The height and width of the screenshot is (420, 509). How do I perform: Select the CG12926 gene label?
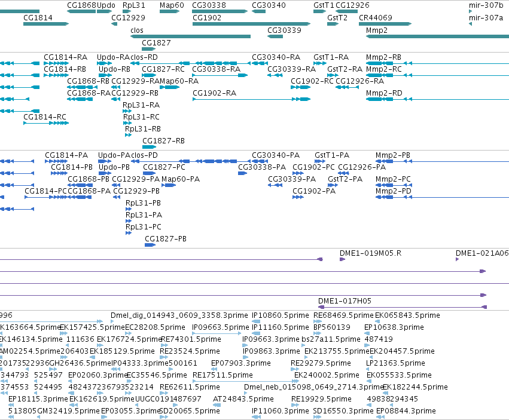click(x=352, y=5)
